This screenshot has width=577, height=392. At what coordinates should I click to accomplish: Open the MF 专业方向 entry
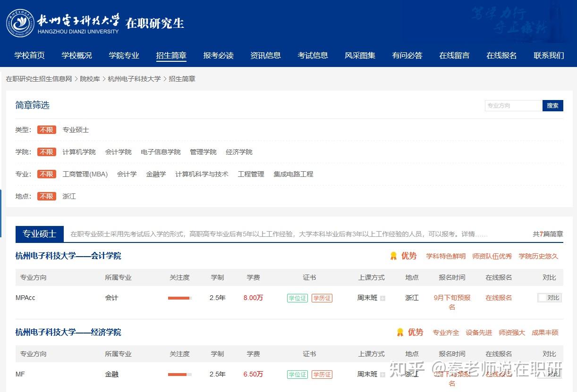point(20,374)
